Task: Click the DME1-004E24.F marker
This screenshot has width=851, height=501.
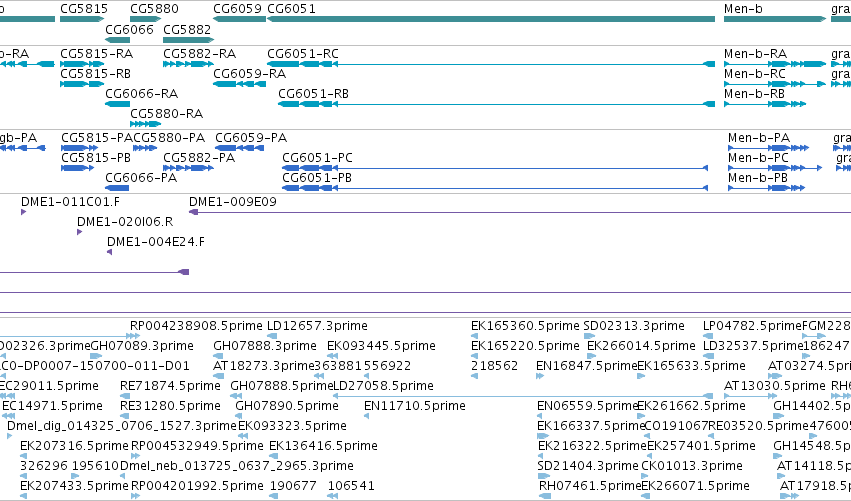Action: pyautogui.click(x=110, y=252)
